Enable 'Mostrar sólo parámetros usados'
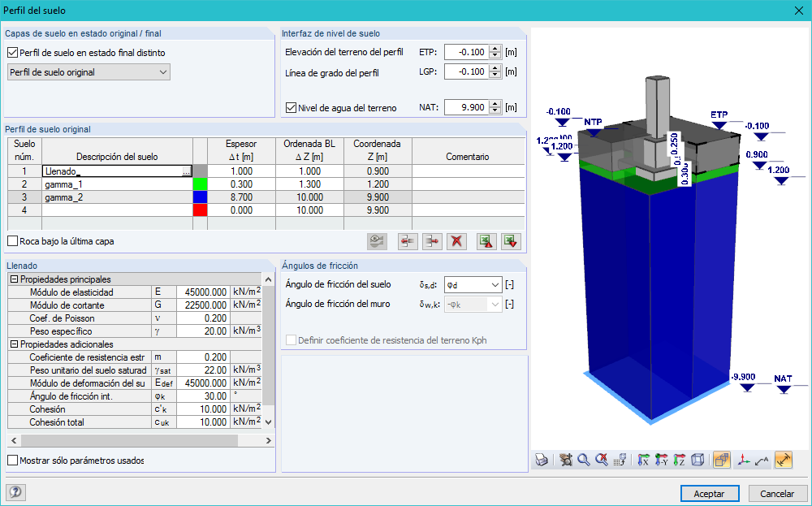The height and width of the screenshot is (506, 812). tap(13, 461)
